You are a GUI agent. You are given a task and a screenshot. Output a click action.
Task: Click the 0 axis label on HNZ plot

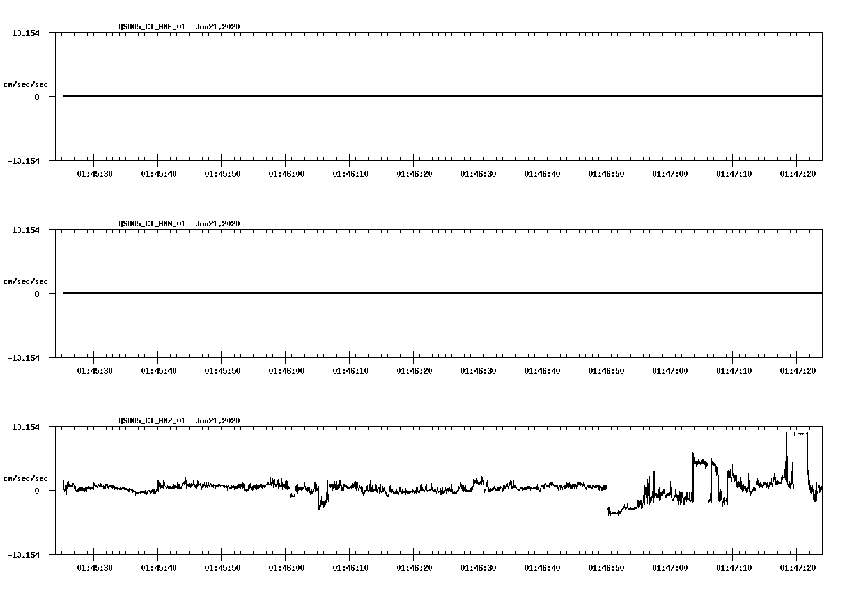tap(37, 491)
